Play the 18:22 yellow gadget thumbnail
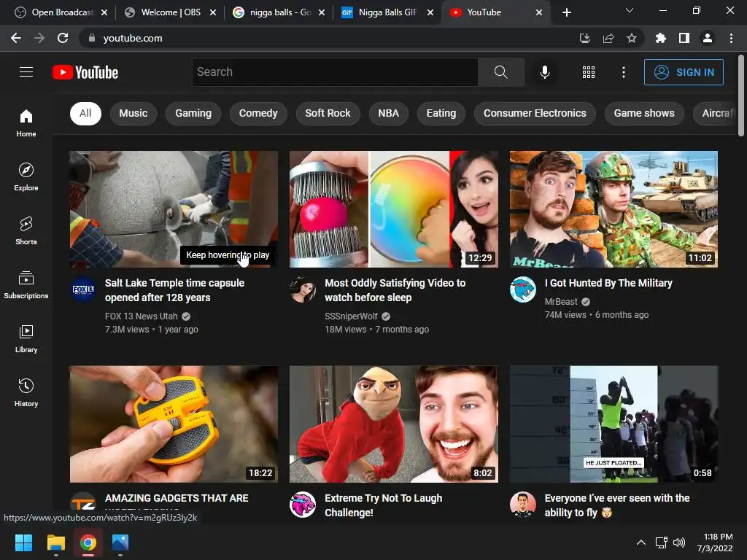747x560 pixels. point(174,424)
